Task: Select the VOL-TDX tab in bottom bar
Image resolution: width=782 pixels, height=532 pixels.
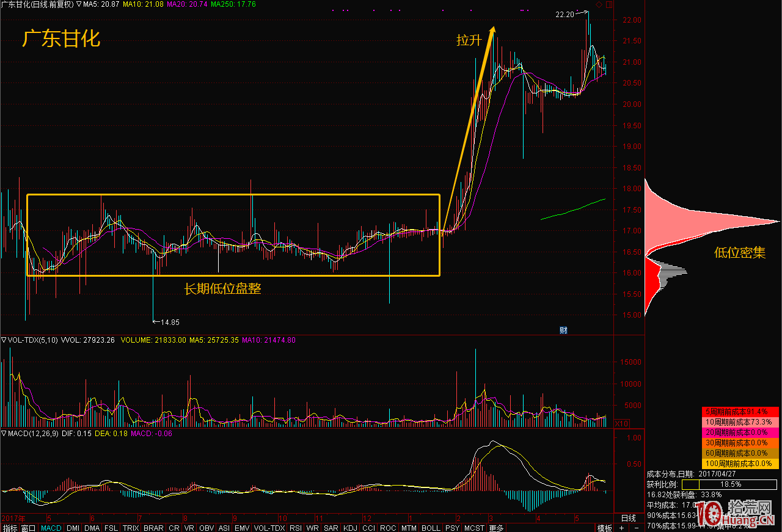Action: click(x=269, y=528)
